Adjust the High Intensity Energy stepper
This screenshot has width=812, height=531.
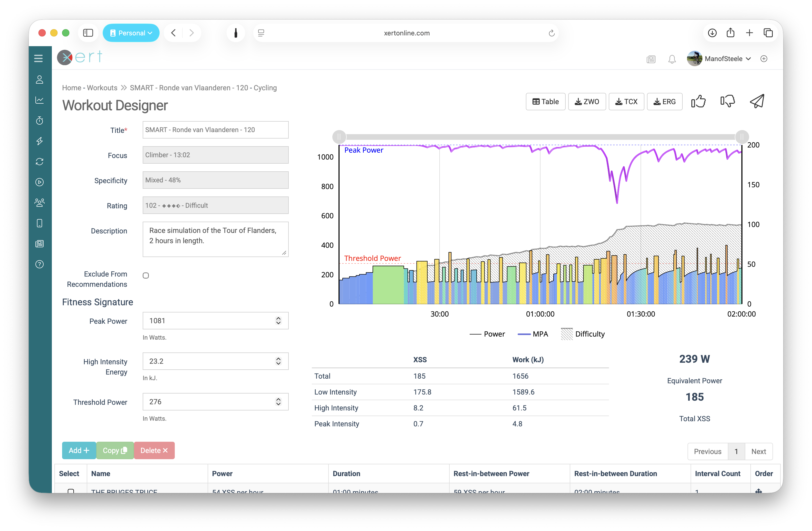point(278,361)
